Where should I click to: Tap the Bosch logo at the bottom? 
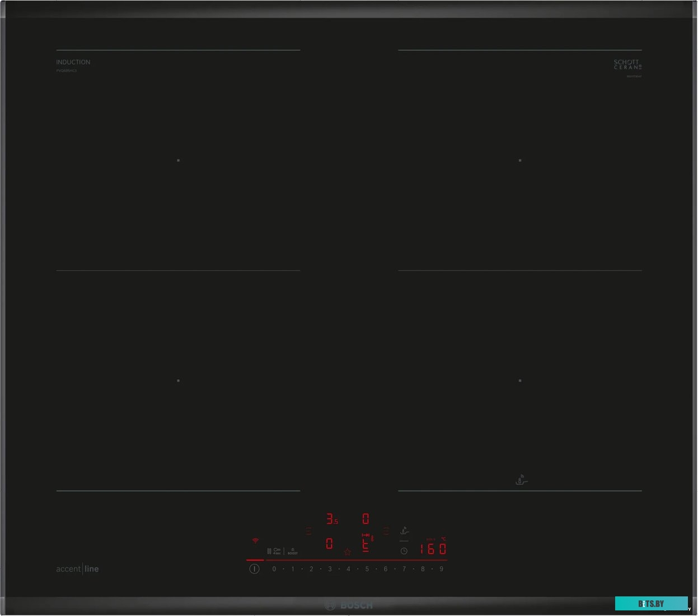coord(349,605)
